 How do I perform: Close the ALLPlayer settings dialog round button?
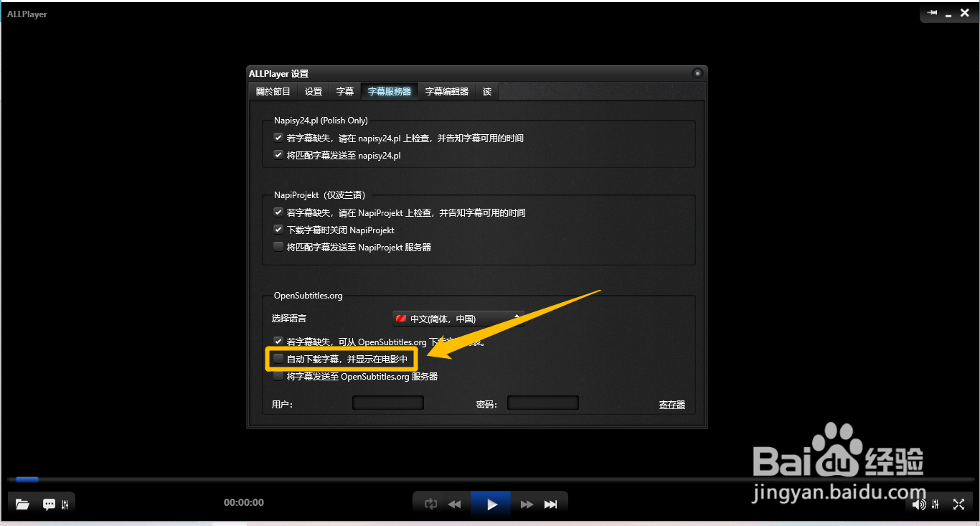(697, 73)
